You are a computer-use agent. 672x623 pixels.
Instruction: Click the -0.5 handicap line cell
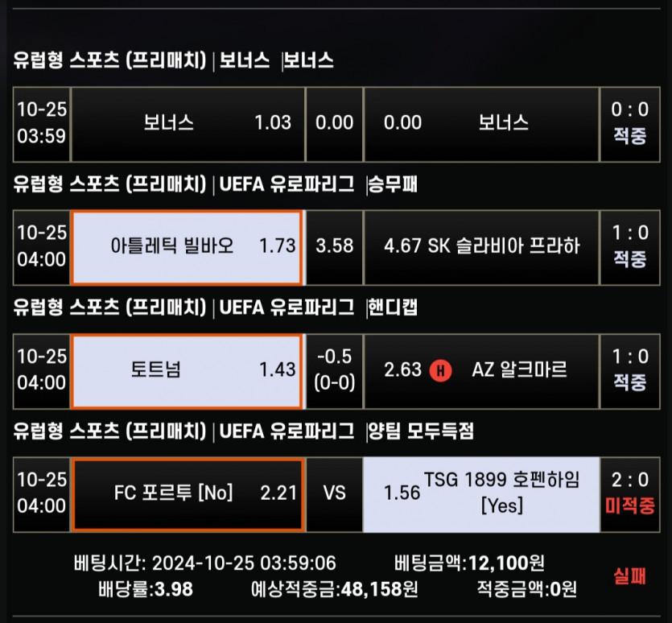(334, 370)
